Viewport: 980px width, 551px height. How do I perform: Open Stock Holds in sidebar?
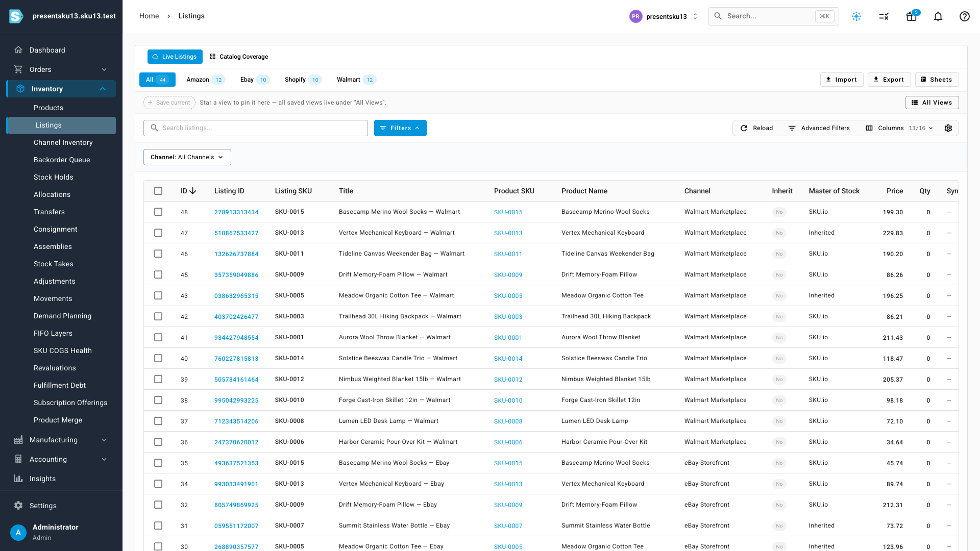pos(54,177)
